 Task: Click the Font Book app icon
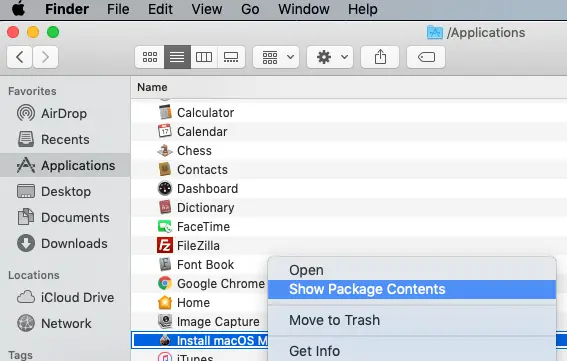(x=165, y=264)
